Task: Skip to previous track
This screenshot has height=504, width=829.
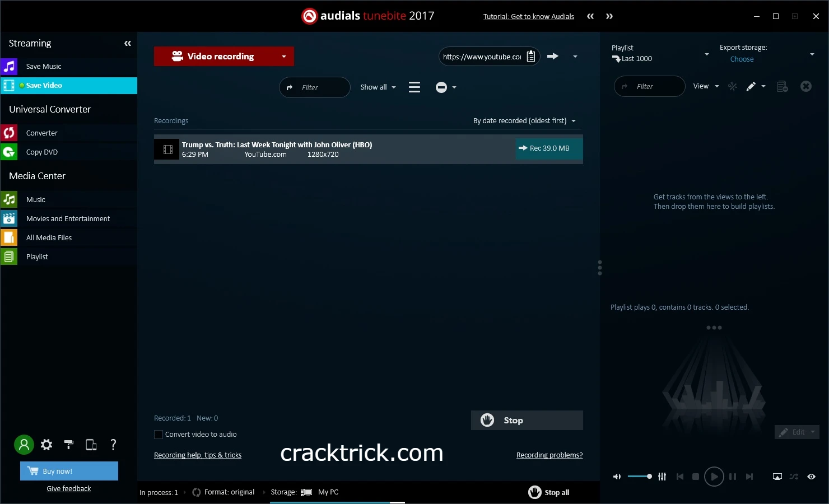Action: 680,477
